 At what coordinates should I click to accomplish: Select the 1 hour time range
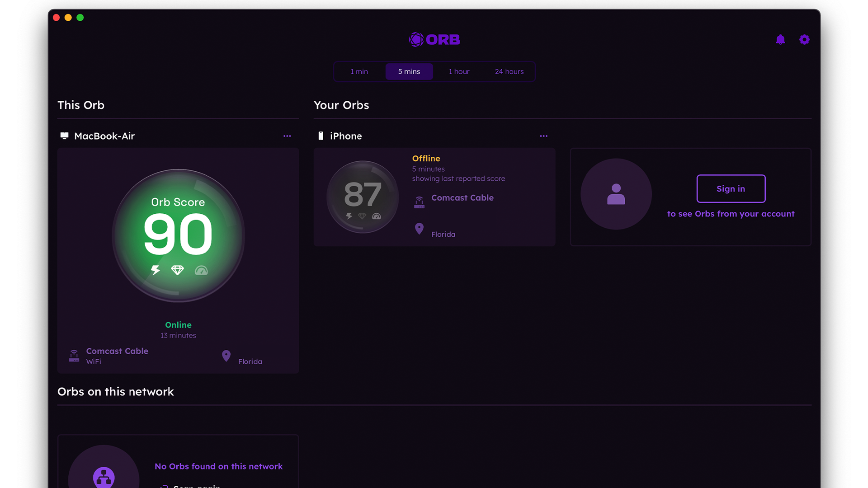tap(459, 71)
